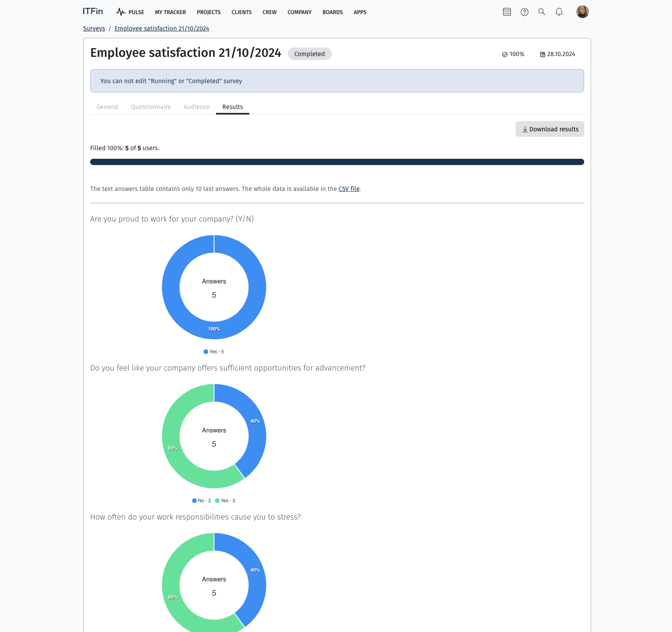Open Boards menu
The width and height of the screenshot is (672, 632).
click(333, 12)
